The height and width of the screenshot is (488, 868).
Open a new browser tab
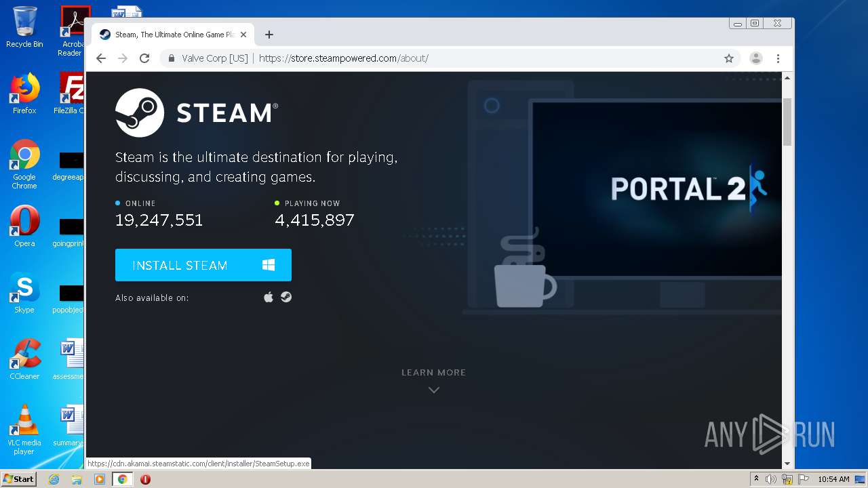(269, 35)
